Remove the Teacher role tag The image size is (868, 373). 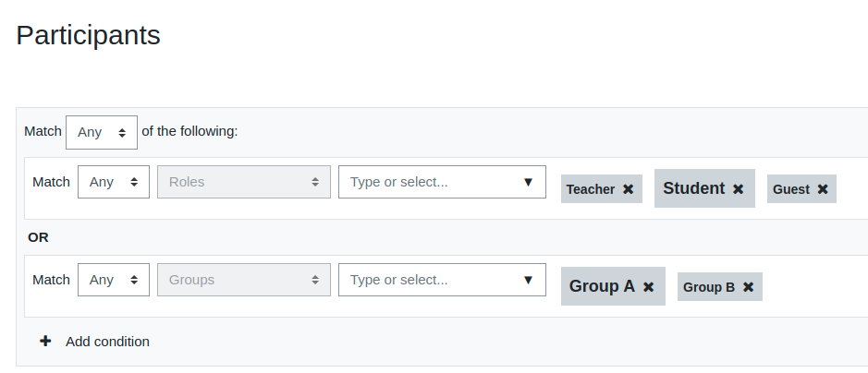(628, 189)
